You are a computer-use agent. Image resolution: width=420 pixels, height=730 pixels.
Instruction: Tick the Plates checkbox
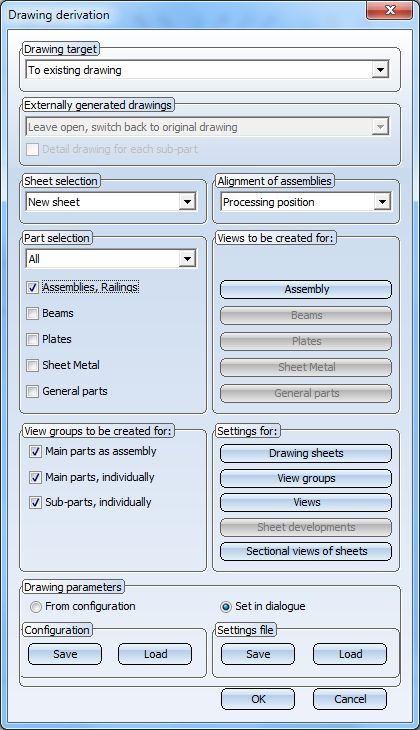[32, 340]
